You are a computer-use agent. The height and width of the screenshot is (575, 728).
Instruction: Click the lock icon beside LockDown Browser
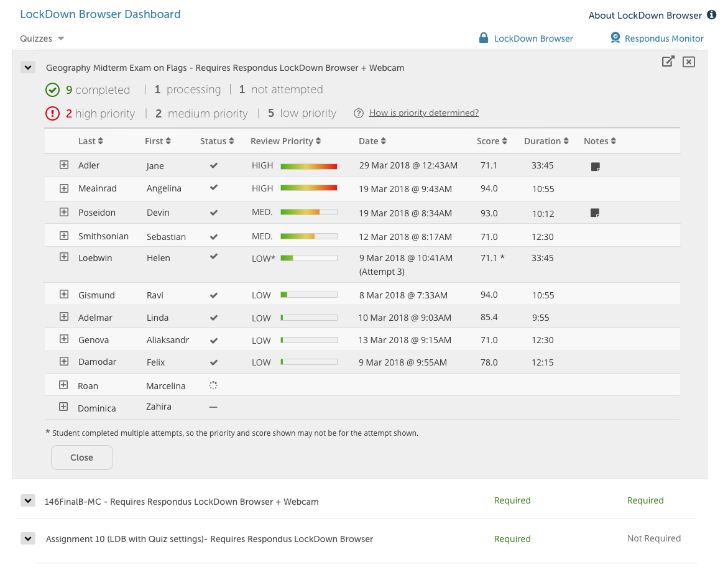(x=483, y=38)
